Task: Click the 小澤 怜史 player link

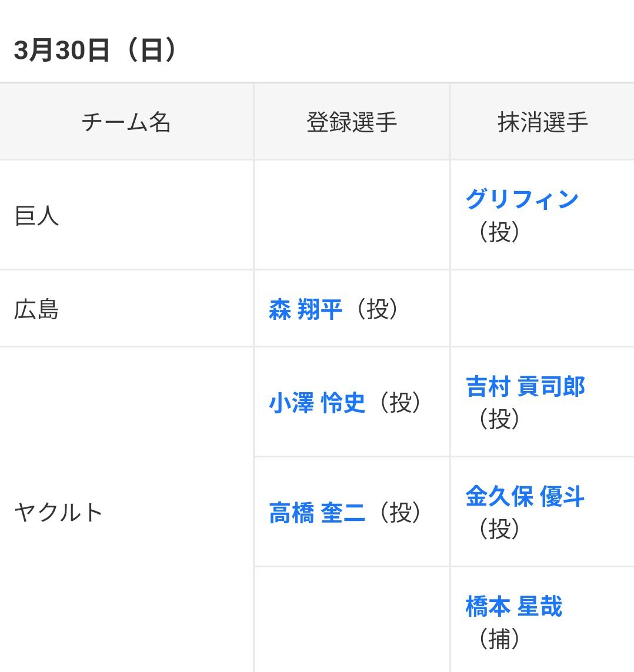Action: click(317, 403)
